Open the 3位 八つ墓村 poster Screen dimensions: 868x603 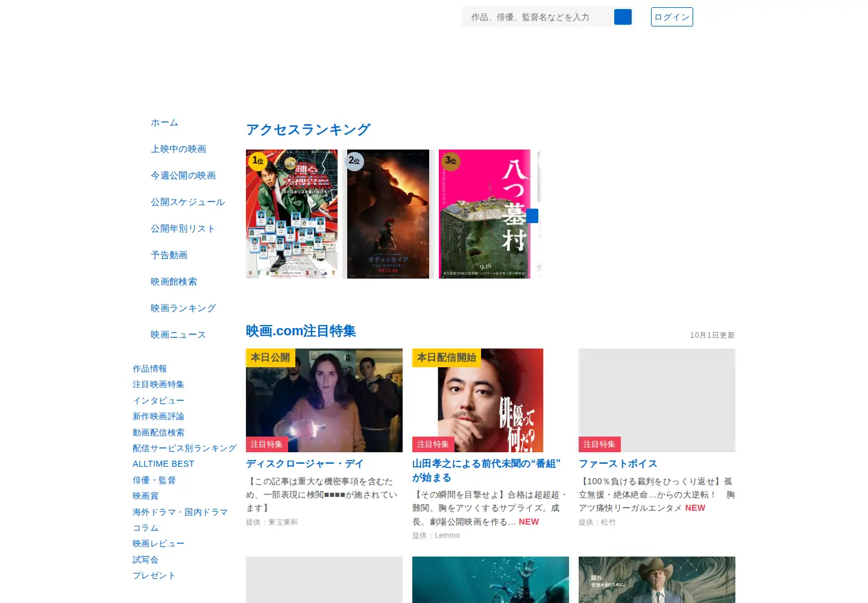(x=485, y=214)
